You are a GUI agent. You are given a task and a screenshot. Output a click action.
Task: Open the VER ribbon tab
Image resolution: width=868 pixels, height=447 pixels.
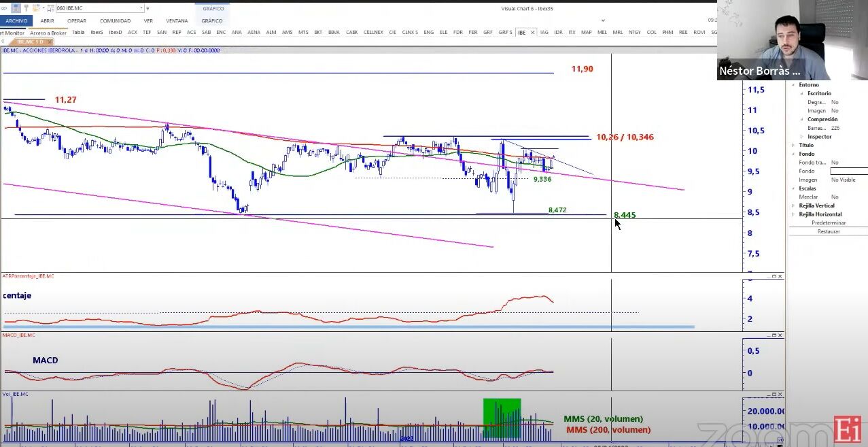[148, 20]
